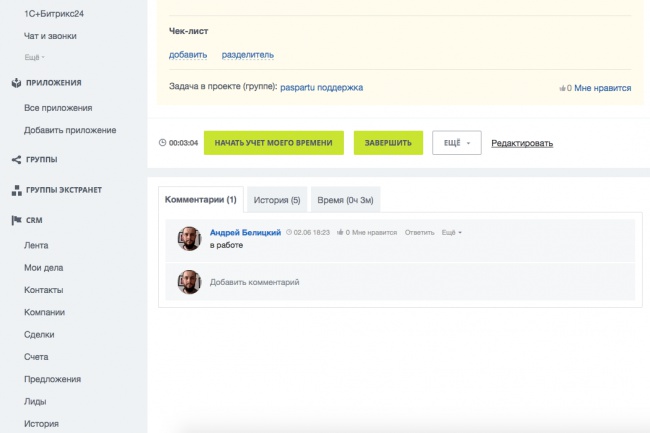The height and width of the screenshot is (433, 650).
Task: Open CRM section heading
Action: [x=34, y=220]
